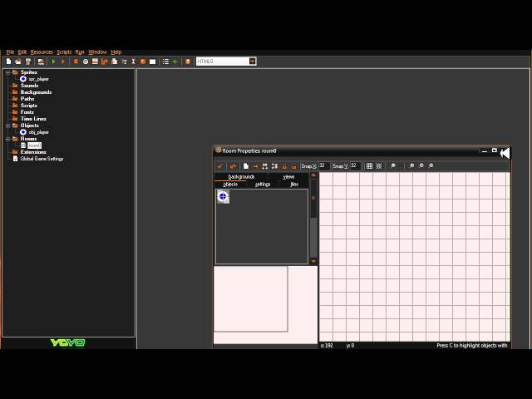Open an existing project icon
This screenshot has width=532, height=399.
(x=18, y=62)
